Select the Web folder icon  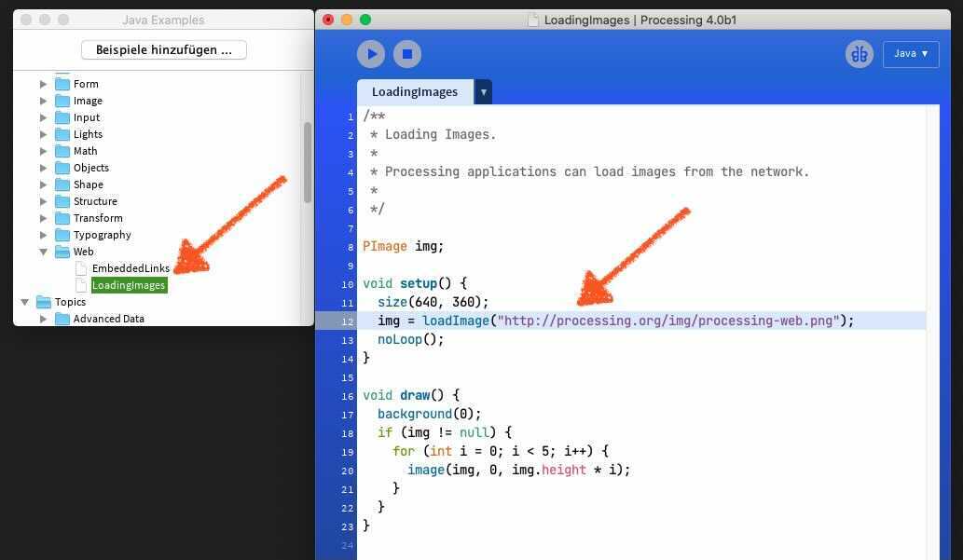coord(62,252)
